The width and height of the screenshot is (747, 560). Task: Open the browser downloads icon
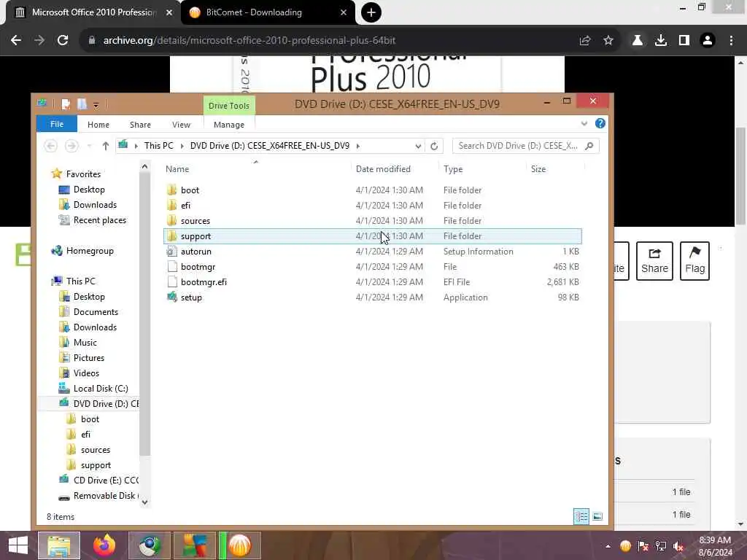coord(660,41)
